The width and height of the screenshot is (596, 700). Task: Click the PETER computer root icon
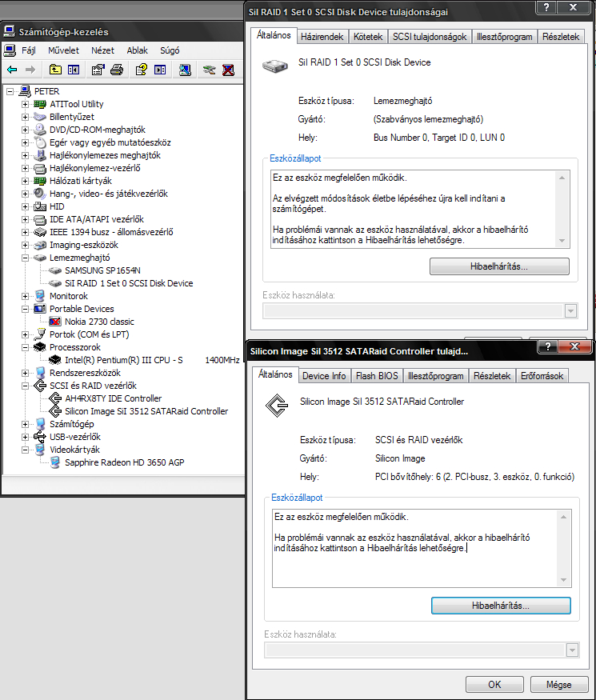(x=25, y=91)
